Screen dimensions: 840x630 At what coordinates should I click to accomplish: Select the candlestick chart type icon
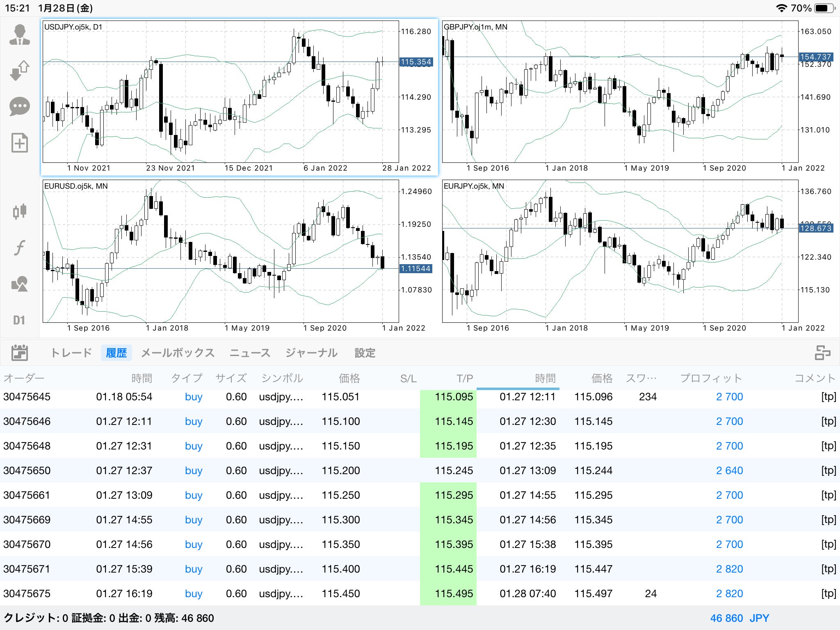pos(19,212)
